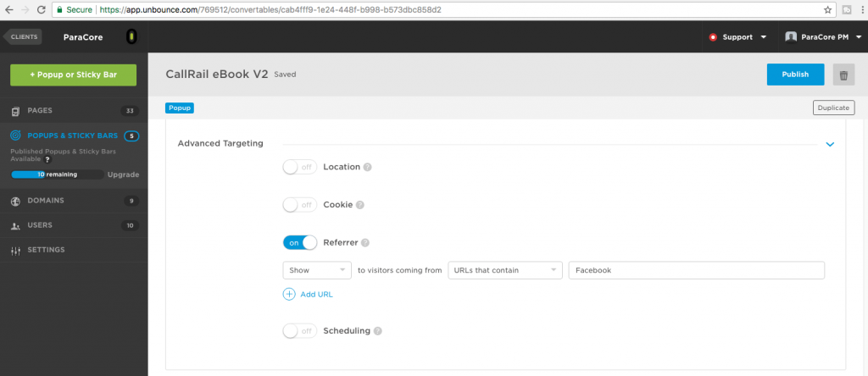Disable the Referrer targeting toggle
The image size is (868, 376).
coord(300,243)
